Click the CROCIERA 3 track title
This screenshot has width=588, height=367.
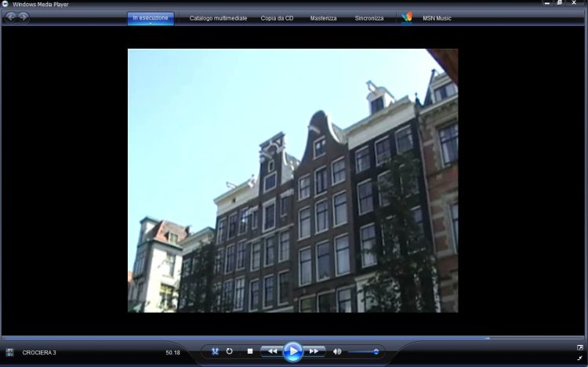coord(39,352)
